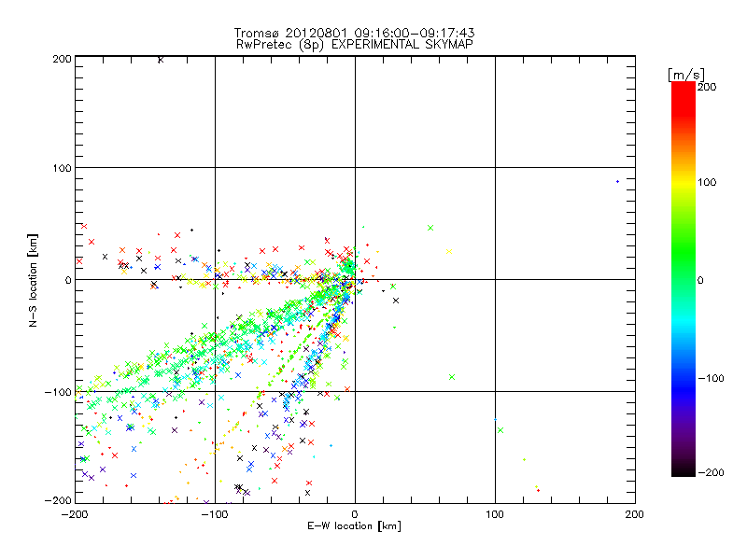
Task: Click the y-axis tick label '-200'
Action: click(58, 500)
